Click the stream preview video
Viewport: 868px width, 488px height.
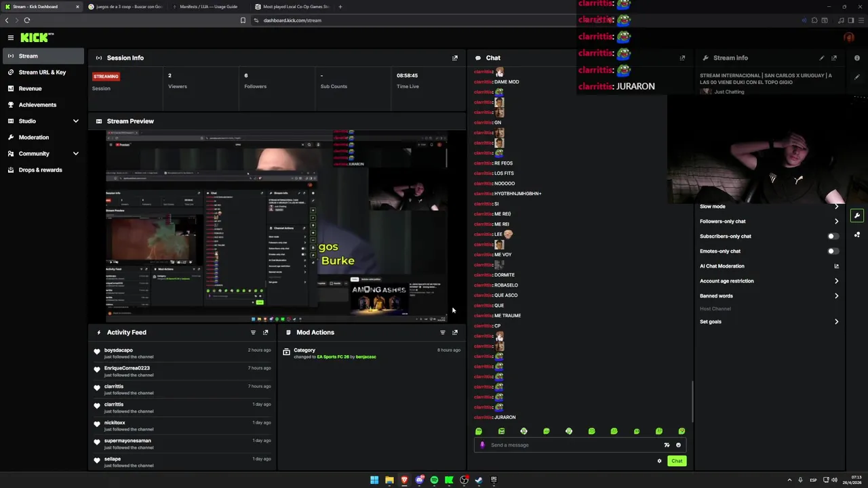[x=277, y=226]
